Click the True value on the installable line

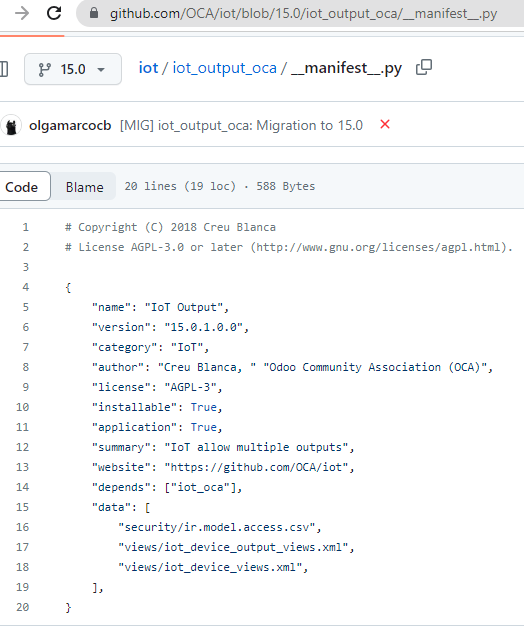[x=203, y=407]
